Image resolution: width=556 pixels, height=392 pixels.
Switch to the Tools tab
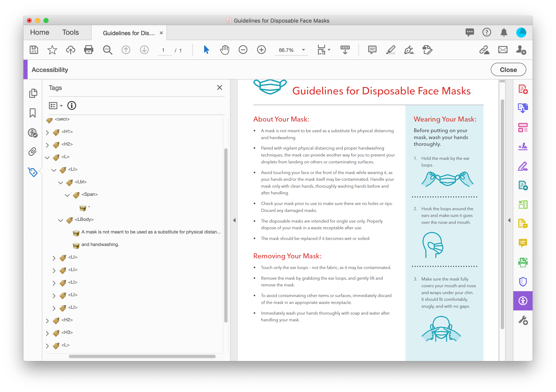[x=70, y=32]
